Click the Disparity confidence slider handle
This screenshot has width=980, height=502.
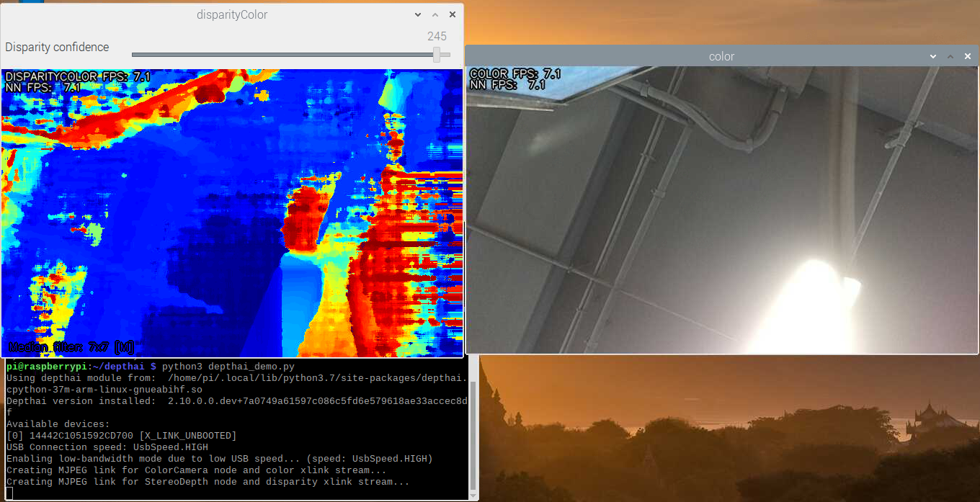(437, 55)
